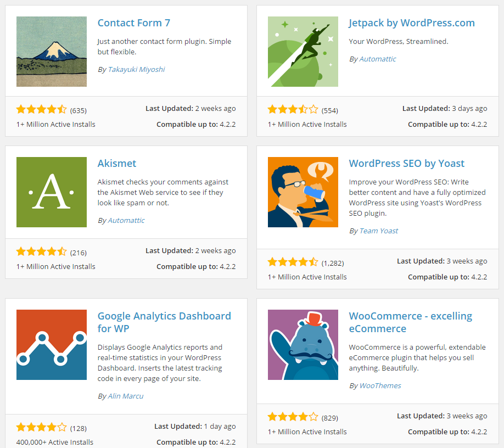Click WooCommerce 'Last Updated: 3 weeks ago' text
Viewport: 504px width, 448px height.
coord(442,416)
